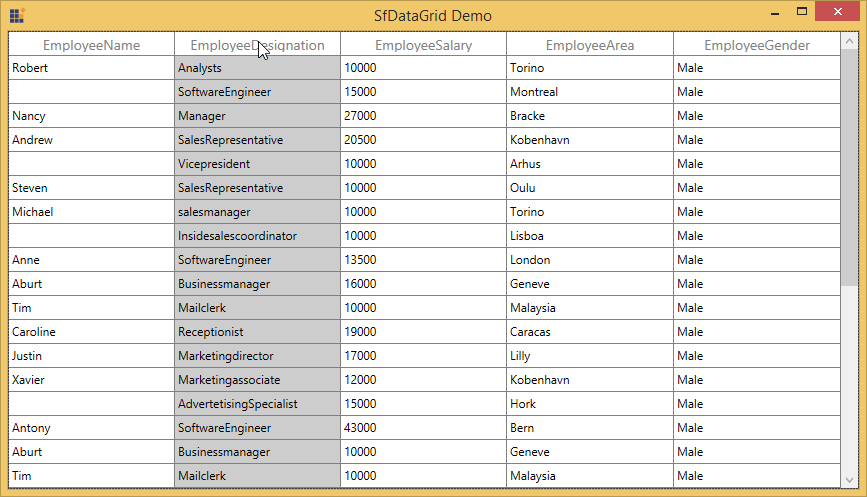Click the Montreal area cell
Image resolution: width=867 pixels, height=497 pixels.
point(589,92)
